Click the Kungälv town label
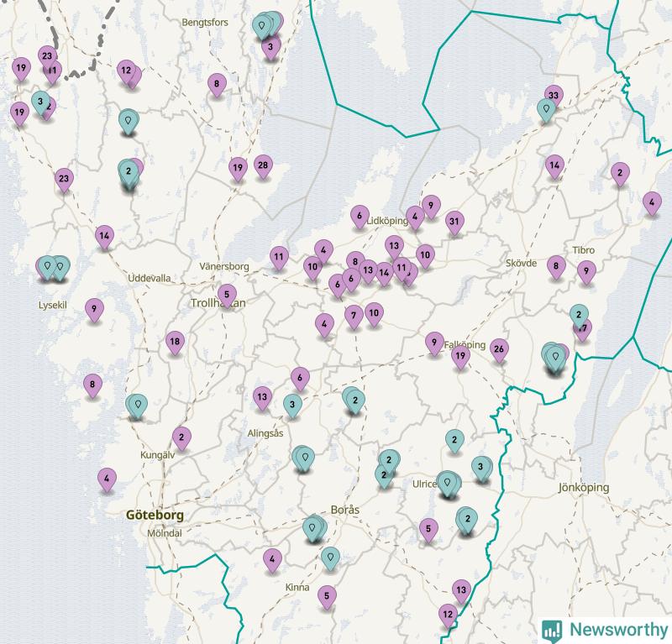The width and height of the screenshot is (672, 644). click(x=157, y=455)
